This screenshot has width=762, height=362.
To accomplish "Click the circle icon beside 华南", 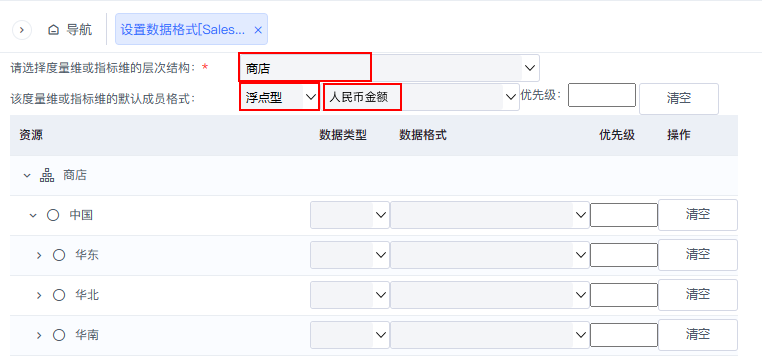I will (59, 335).
